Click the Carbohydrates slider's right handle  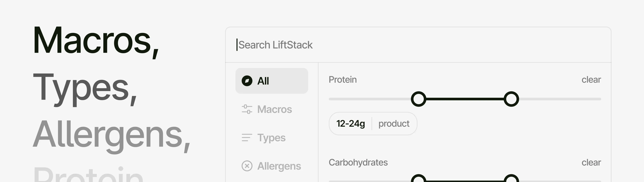(x=511, y=179)
